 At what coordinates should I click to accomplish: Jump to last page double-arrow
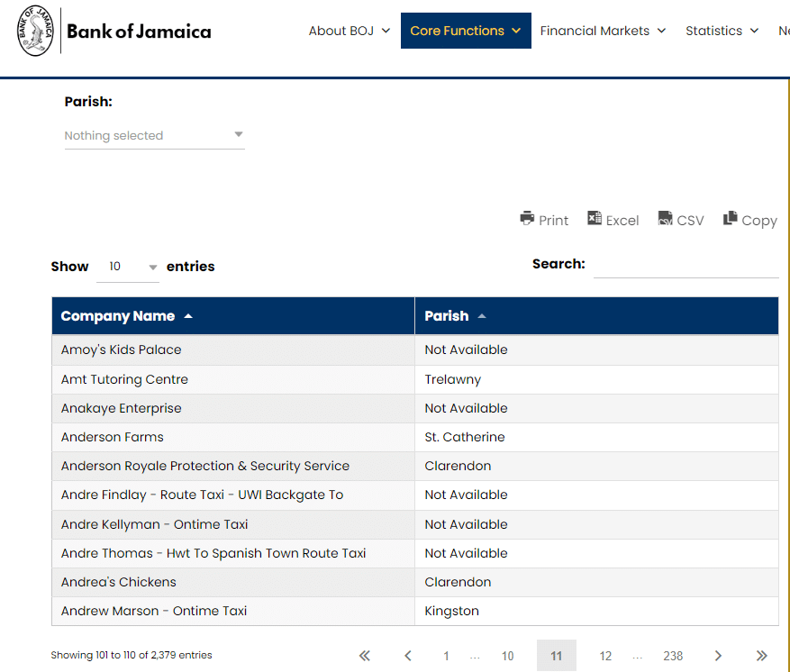pos(761,656)
